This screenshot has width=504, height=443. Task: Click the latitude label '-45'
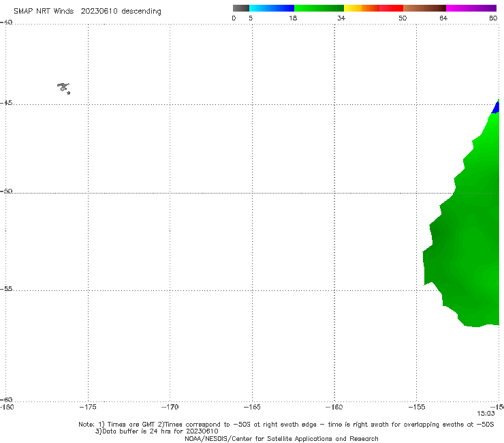point(6,103)
